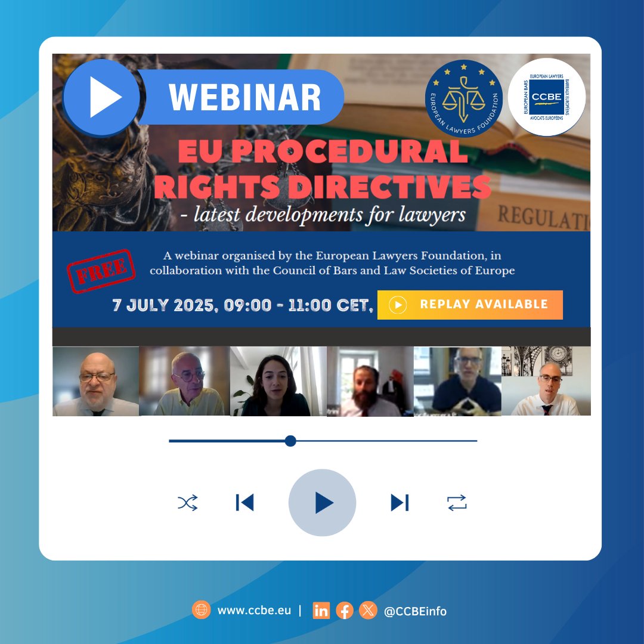The image size is (644, 644).
Task: Click the @CCBEinfo handle
Action: tap(415, 611)
